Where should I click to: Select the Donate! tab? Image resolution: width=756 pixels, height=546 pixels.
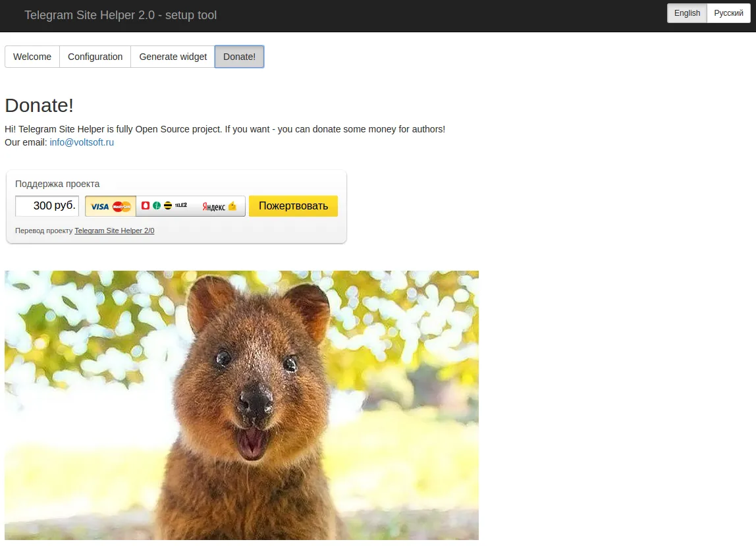coord(239,57)
